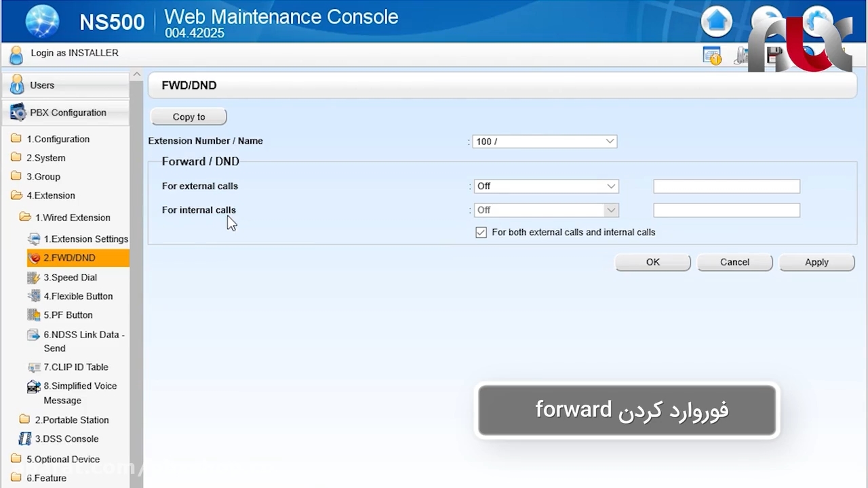The height and width of the screenshot is (488, 868).
Task: Click the DSS Console icon
Action: coord(25,439)
